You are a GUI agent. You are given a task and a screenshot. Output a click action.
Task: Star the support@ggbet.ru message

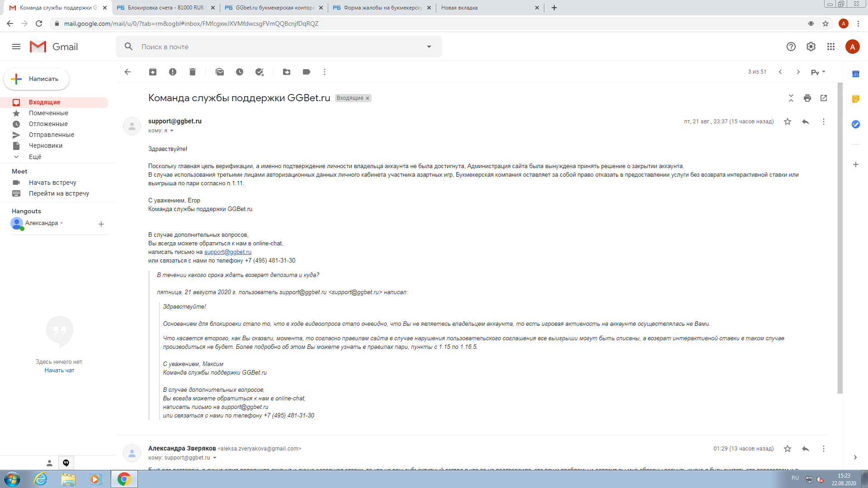tap(788, 122)
